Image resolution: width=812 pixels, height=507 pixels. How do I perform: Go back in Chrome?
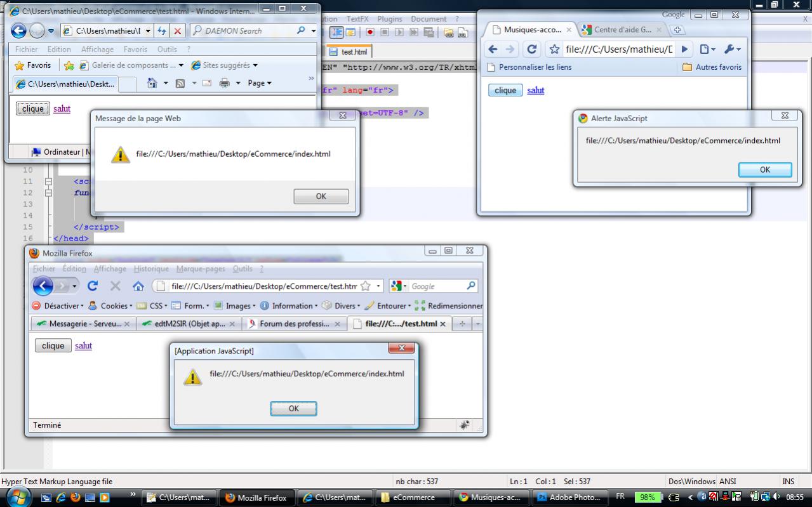point(493,49)
